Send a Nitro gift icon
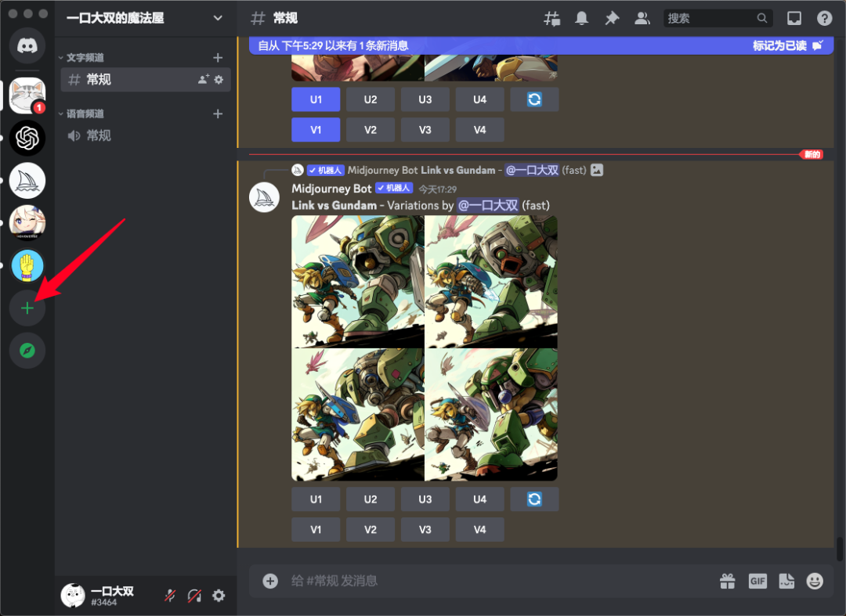 pyautogui.click(x=727, y=581)
